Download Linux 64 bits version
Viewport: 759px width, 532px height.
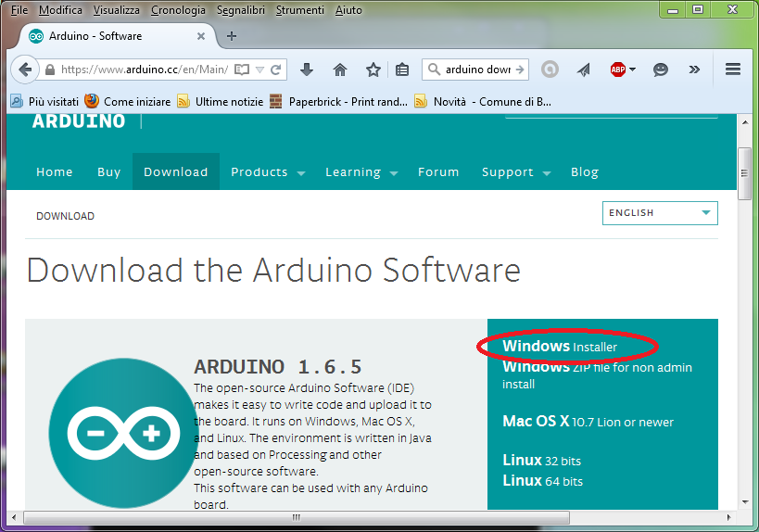point(542,481)
